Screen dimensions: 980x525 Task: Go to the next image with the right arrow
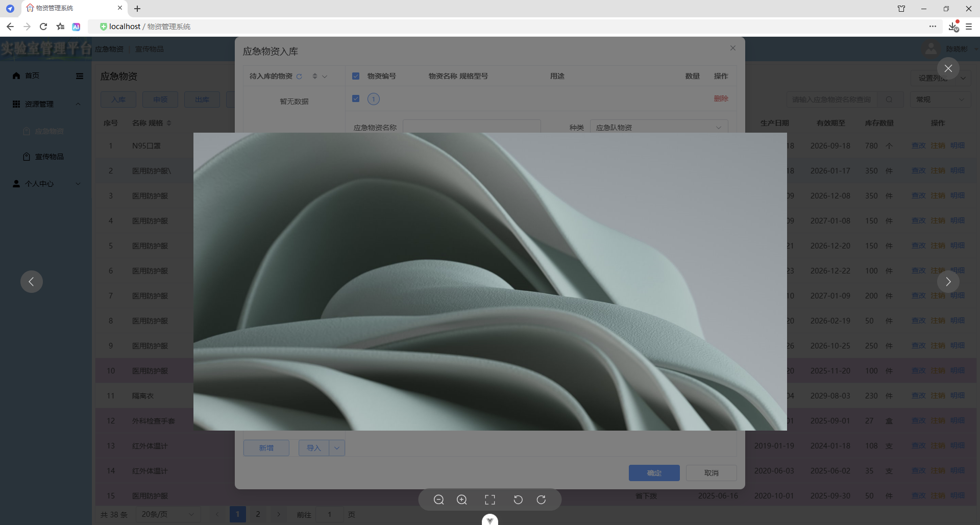[948, 281]
